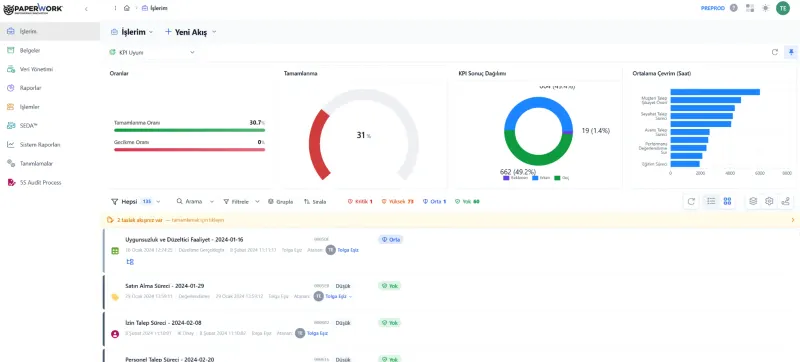The height and width of the screenshot is (362, 800).
Task: Click the TE avatar in İzin Talep row
Action: (300, 333)
